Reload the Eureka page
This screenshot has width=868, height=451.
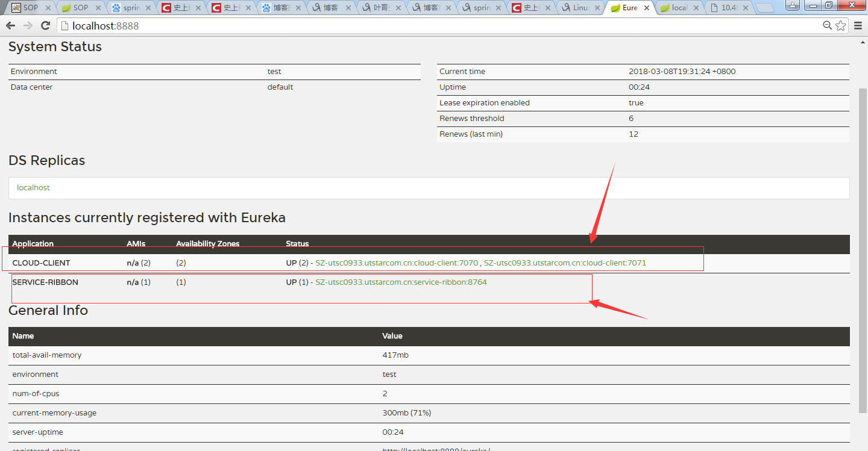pyautogui.click(x=45, y=26)
